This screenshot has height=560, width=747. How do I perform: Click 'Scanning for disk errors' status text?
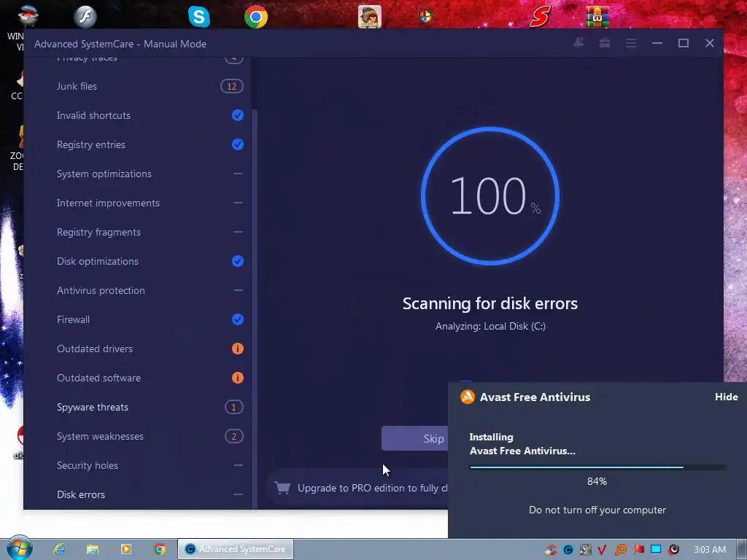pyautogui.click(x=489, y=303)
